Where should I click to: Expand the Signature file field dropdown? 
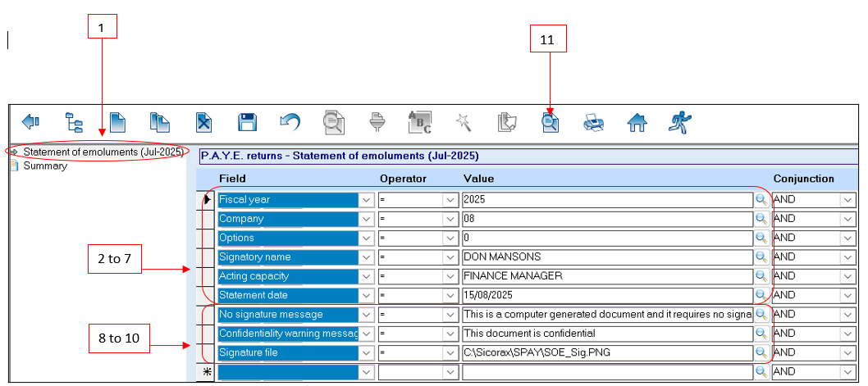pos(367,353)
